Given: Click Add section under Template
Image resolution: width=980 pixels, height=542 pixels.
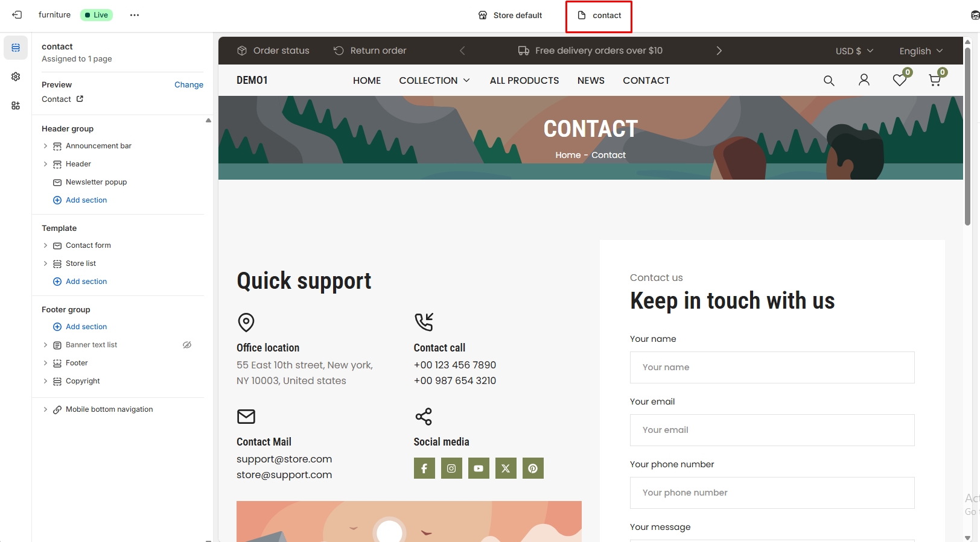Looking at the screenshot, I should (86, 282).
